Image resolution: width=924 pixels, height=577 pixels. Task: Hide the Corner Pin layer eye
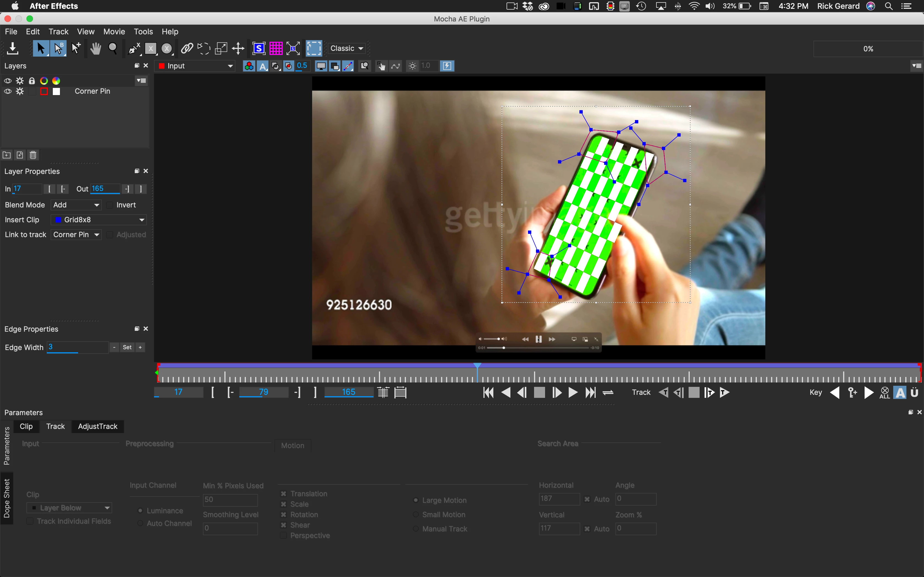pos(8,91)
